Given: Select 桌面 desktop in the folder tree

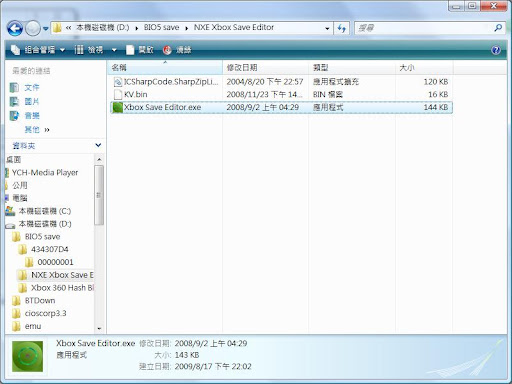Looking at the screenshot, I should (13, 160).
